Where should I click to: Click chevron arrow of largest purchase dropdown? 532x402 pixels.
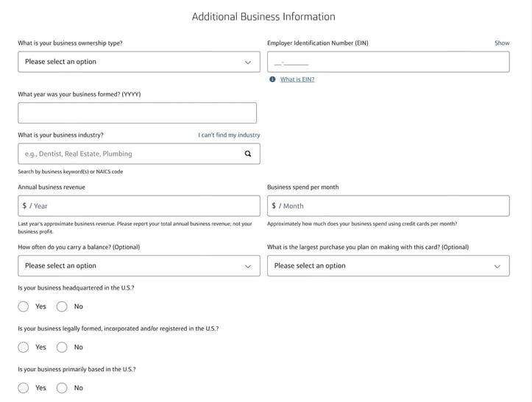coord(497,267)
